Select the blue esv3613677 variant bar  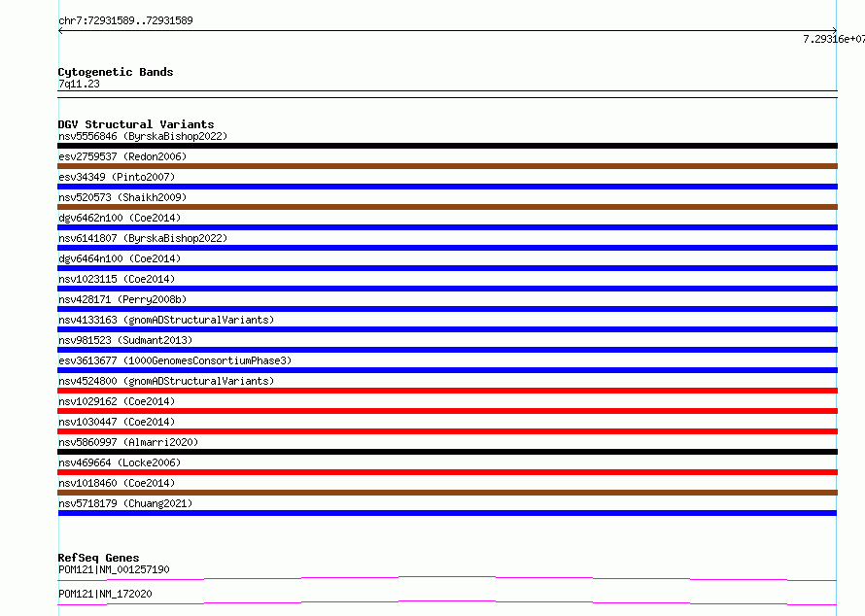click(x=447, y=370)
